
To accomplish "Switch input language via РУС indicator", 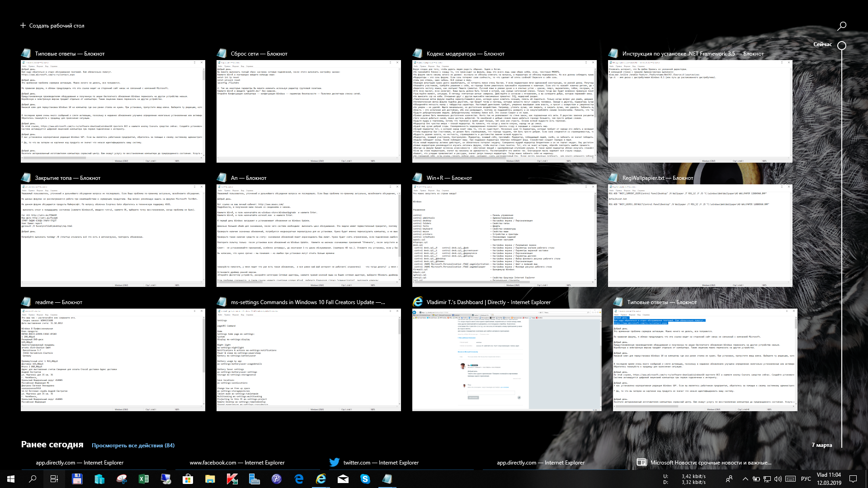I will coord(806,479).
